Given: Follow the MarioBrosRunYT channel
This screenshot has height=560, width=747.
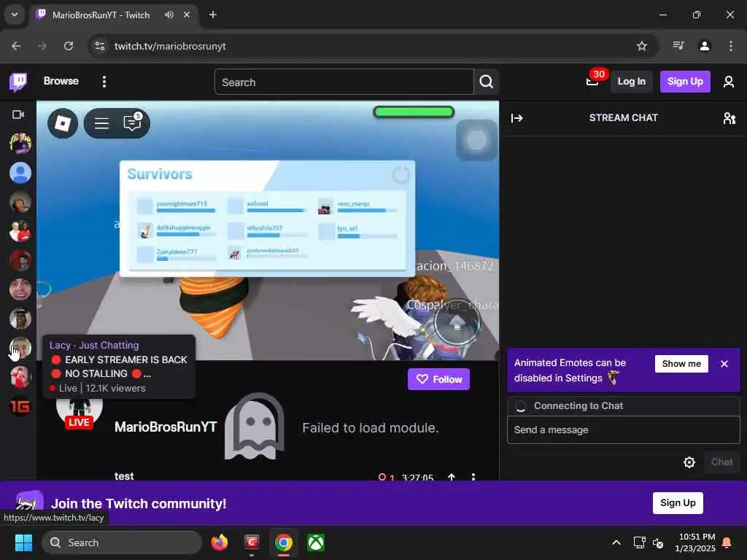Looking at the screenshot, I should click(438, 379).
